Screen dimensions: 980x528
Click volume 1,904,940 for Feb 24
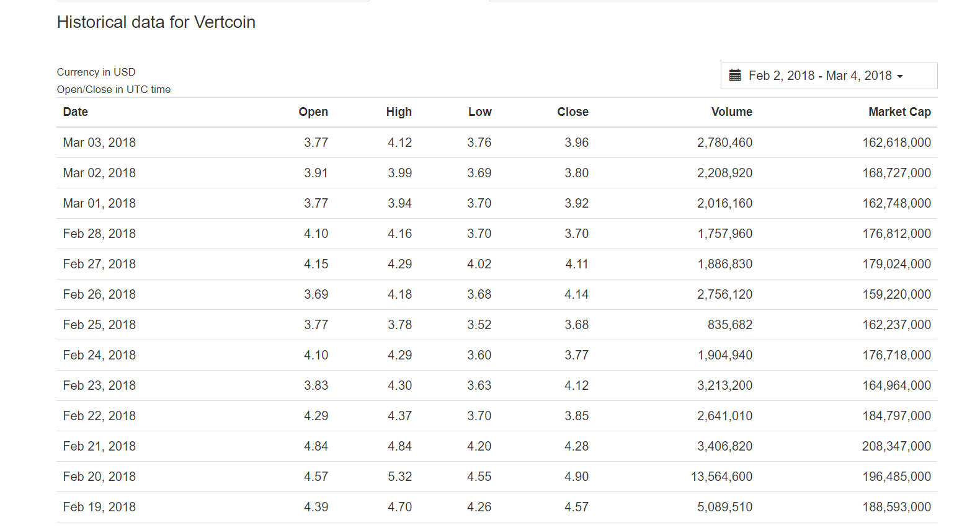(724, 355)
